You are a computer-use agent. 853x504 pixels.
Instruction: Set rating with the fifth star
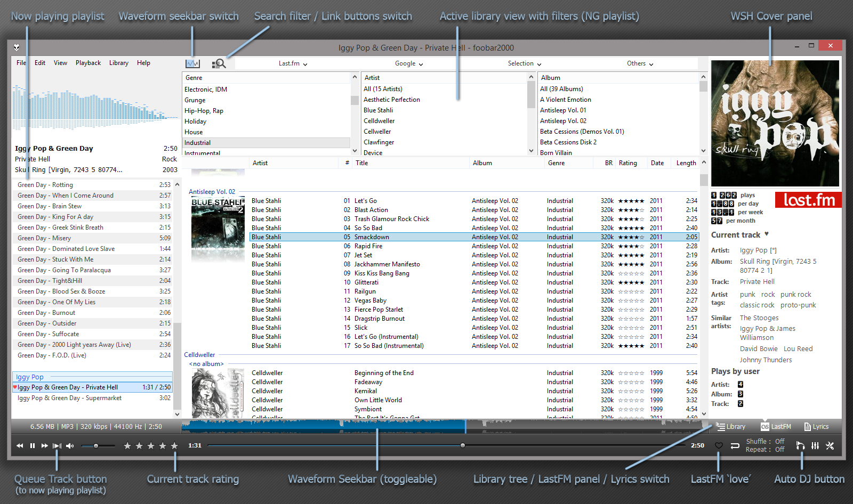point(174,446)
